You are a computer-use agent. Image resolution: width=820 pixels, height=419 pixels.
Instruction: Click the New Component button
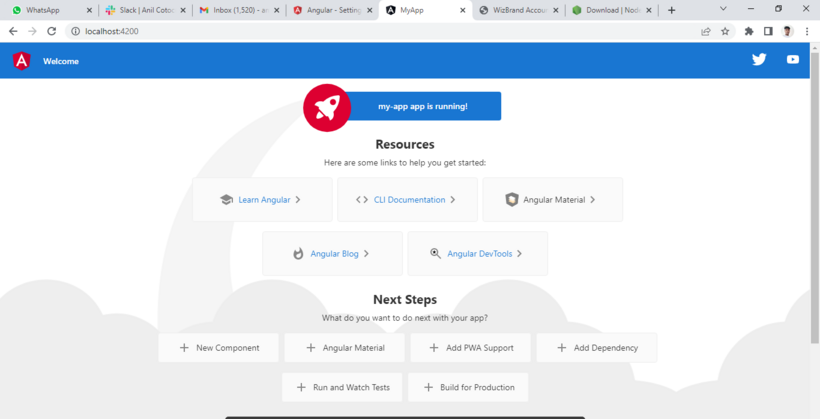click(x=218, y=348)
